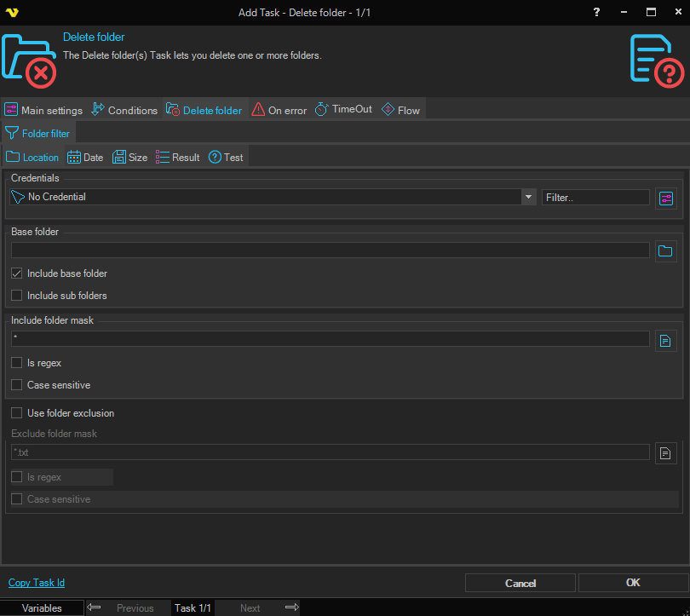Enable Include sub folders checkbox
This screenshot has width=690, height=616.
[x=17, y=296]
